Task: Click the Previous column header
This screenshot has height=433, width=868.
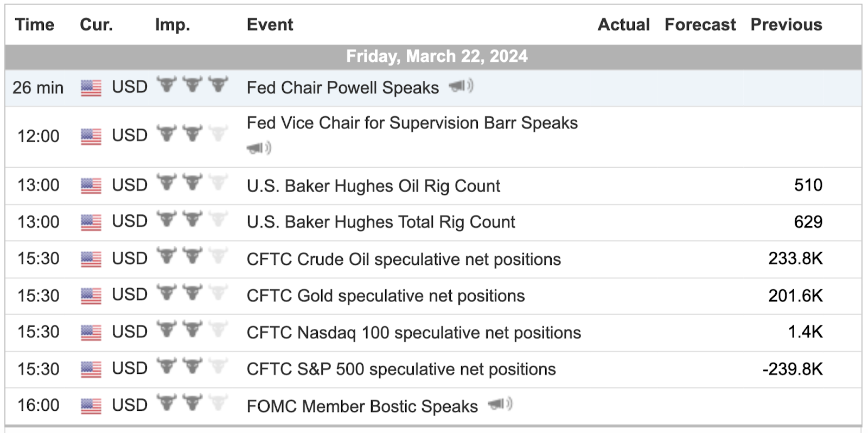Action: [786, 25]
